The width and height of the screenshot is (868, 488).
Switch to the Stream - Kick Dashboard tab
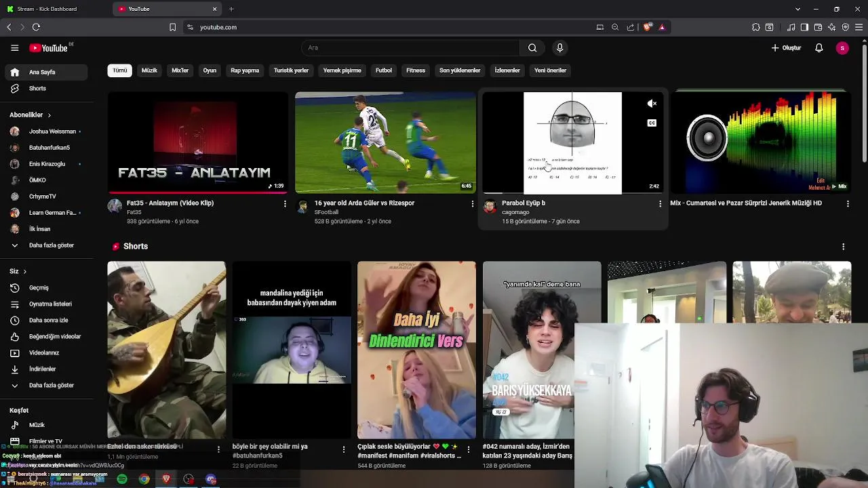54,9
